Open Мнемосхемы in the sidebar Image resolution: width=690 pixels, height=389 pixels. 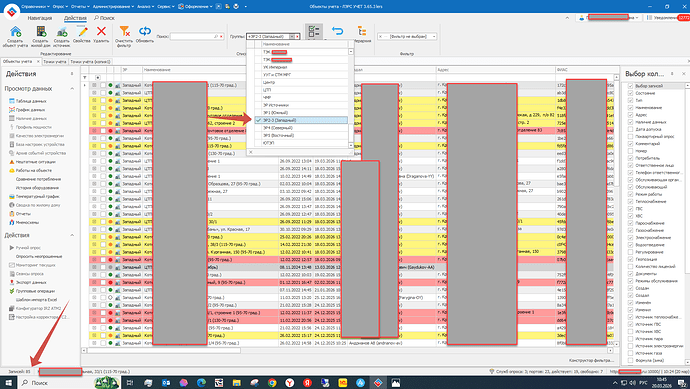[27, 222]
